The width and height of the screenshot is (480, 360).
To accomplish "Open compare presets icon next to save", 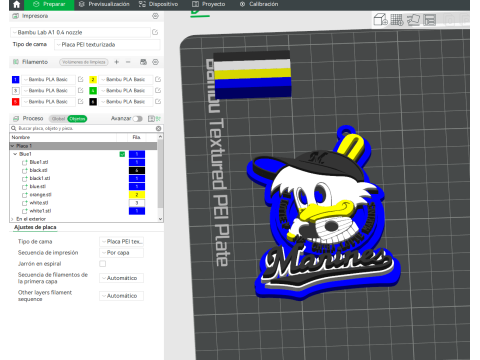I will (158, 119).
